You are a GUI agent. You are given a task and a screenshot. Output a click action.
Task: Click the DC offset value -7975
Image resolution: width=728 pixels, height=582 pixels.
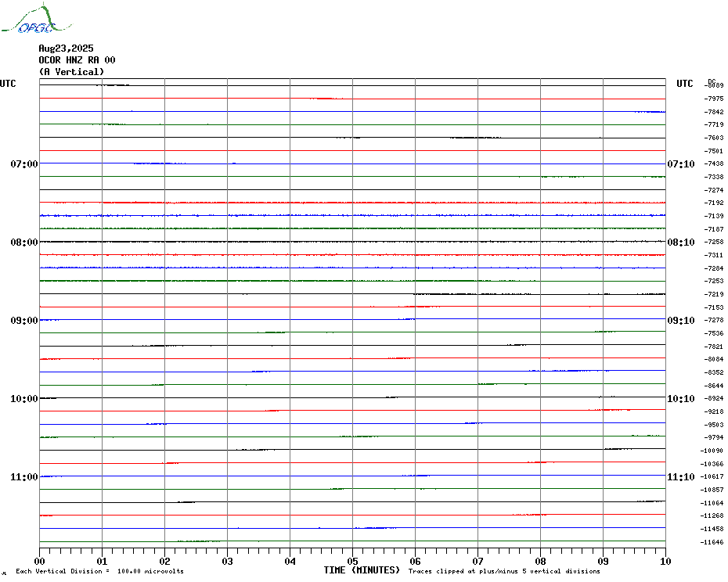coord(714,99)
